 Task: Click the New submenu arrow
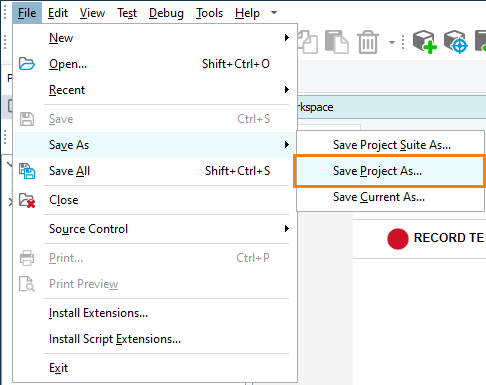coord(287,37)
